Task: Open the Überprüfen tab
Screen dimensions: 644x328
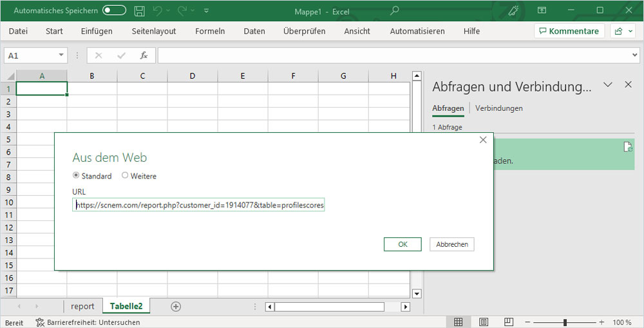Action: coord(305,31)
